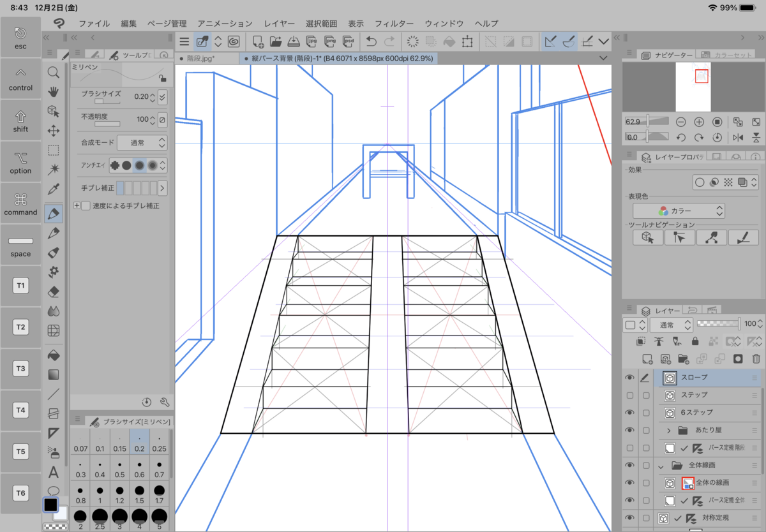Click the Delete layer trash icon
The height and width of the screenshot is (532, 766).
pyautogui.click(x=756, y=358)
